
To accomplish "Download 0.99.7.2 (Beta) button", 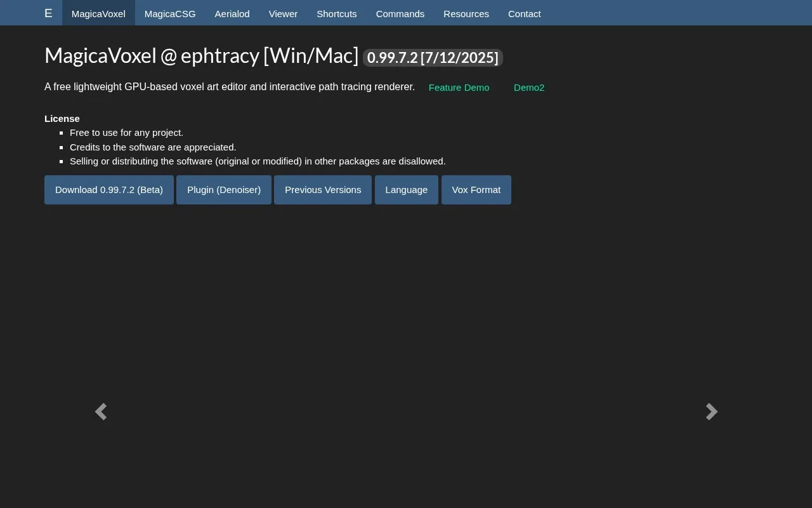I will (109, 190).
